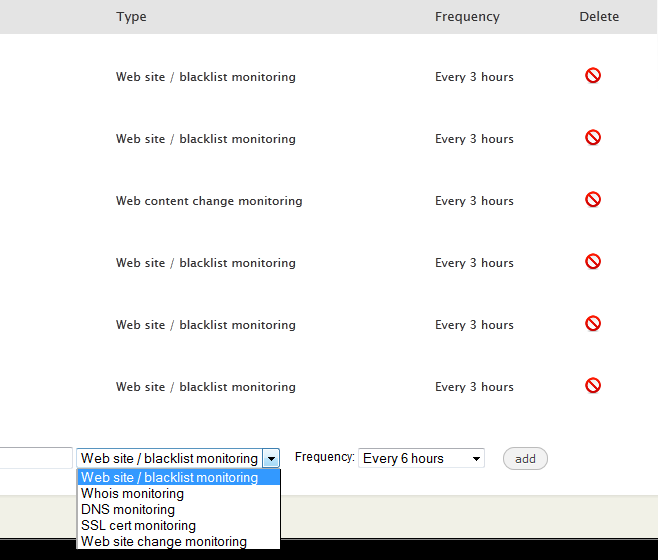
Task: Click the Delete column header
Action: pyautogui.click(x=599, y=17)
